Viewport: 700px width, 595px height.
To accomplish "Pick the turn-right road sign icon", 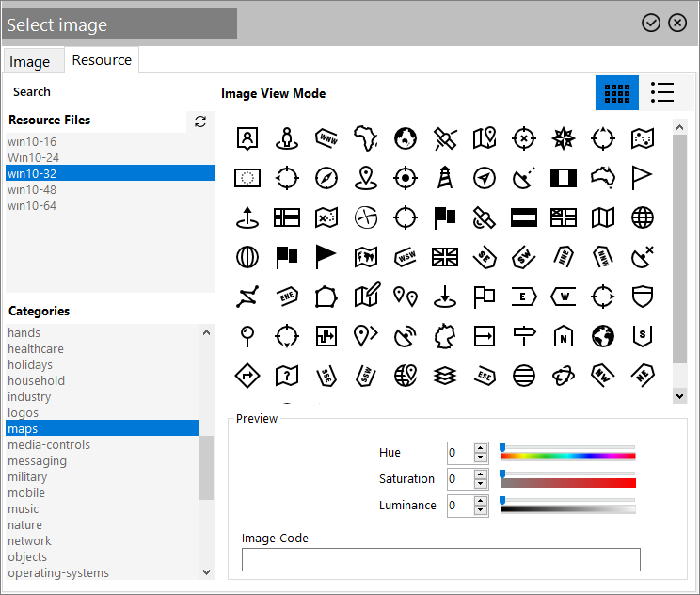I will [x=247, y=376].
